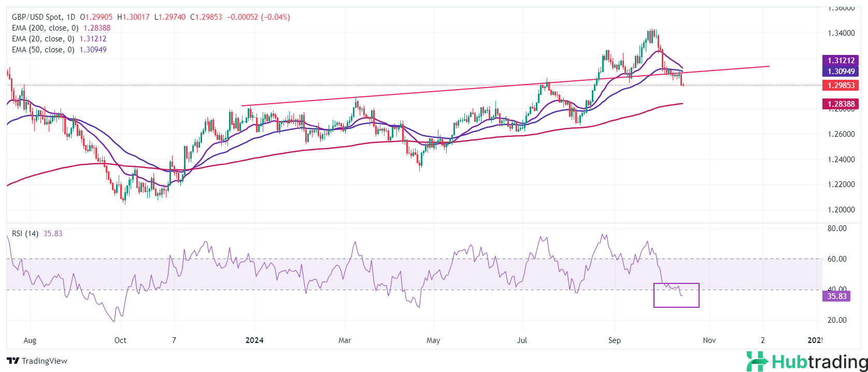Viewport: 868px width, 372px height.
Task: Click the 60.00 RSI axis level
Action: pyautogui.click(x=837, y=259)
